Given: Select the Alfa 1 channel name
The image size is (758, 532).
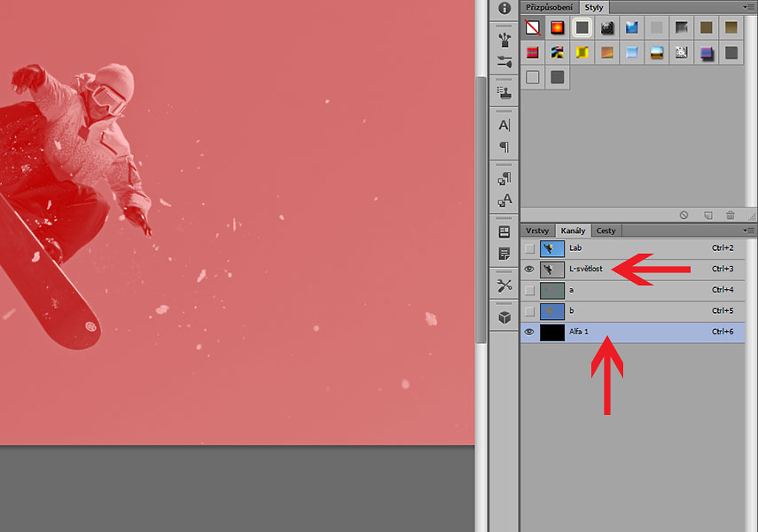Looking at the screenshot, I should pos(578,332).
